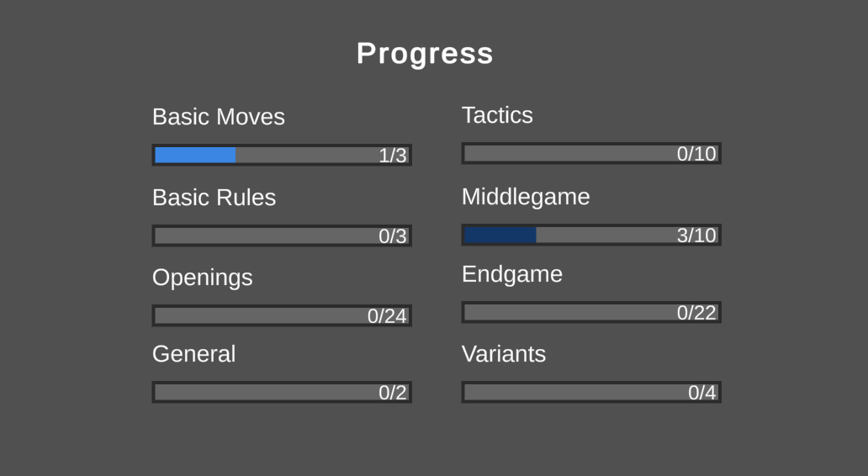Select the Variants category label

click(504, 354)
